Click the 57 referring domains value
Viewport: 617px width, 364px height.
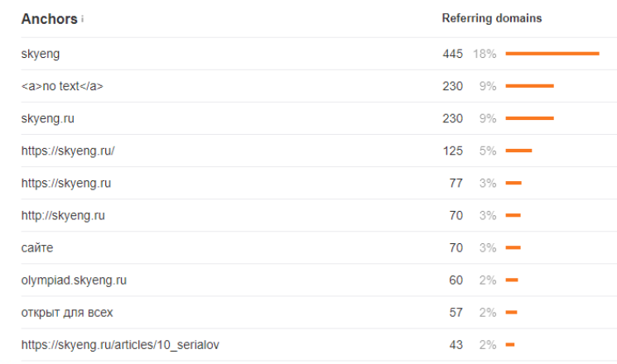456,312
